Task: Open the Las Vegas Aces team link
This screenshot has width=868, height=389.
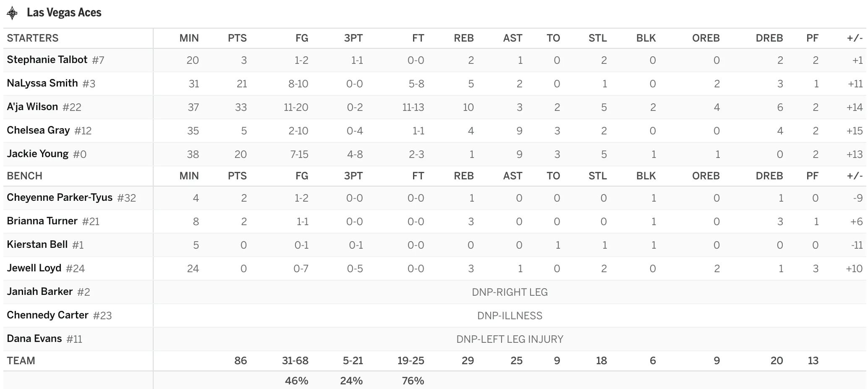Action: [64, 13]
